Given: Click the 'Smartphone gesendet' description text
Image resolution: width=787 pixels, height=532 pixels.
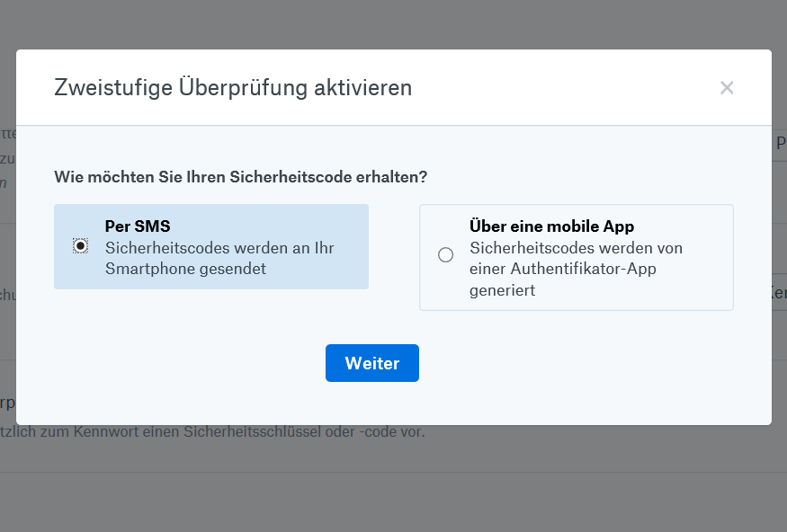Looking at the screenshot, I should 185,269.
